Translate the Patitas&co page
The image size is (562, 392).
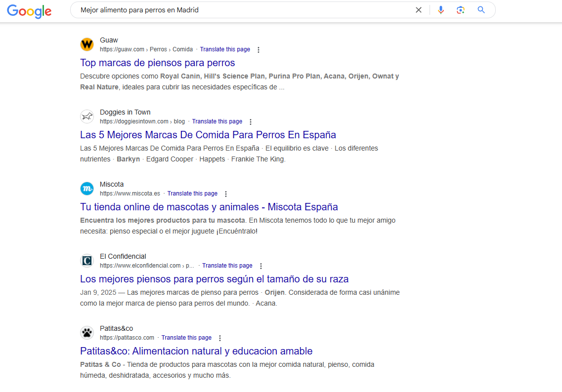click(186, 338)
